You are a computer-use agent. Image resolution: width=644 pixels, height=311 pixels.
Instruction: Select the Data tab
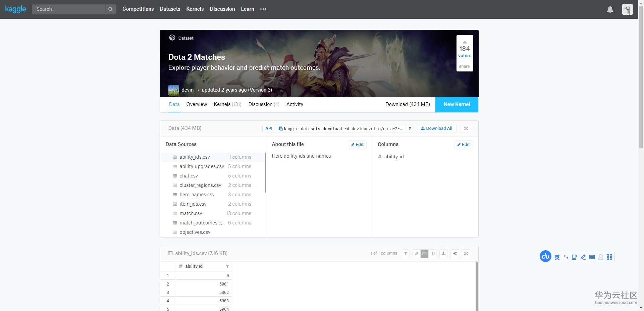(x=174, y=104)
